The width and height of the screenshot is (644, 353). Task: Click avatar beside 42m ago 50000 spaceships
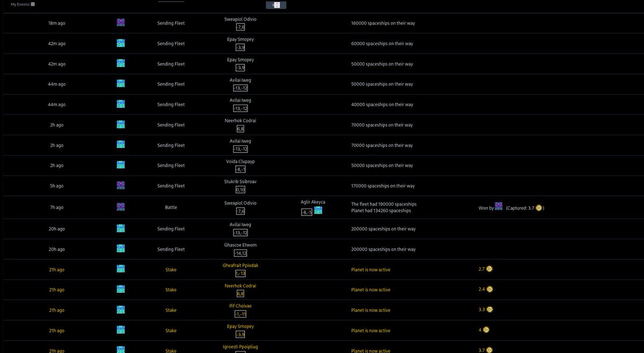coord(121,63)
